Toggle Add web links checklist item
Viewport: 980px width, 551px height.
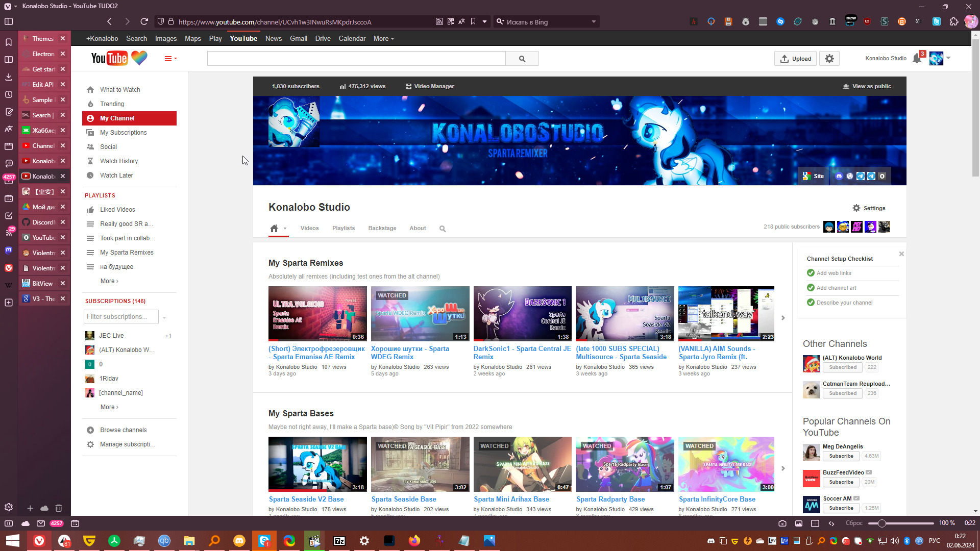[834, 273]
